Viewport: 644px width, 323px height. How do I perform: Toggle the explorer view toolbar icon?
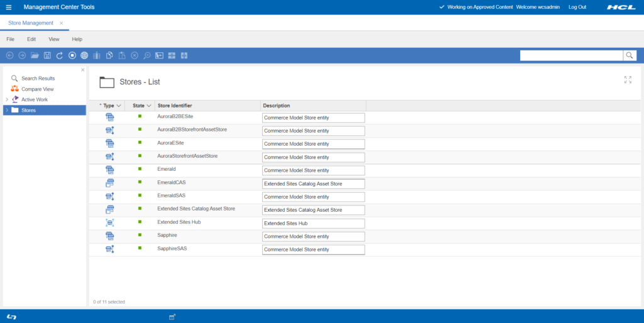coord(159,55)
